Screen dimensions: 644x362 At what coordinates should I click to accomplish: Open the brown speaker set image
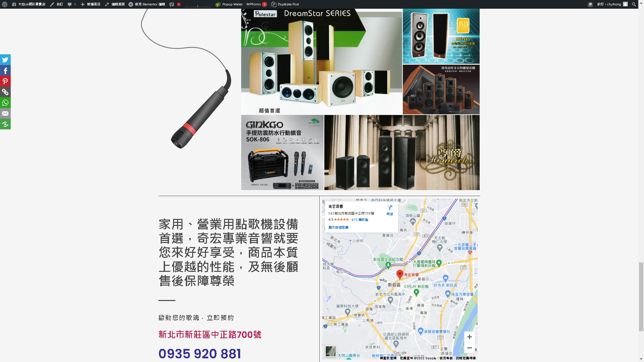coord(441,89)
